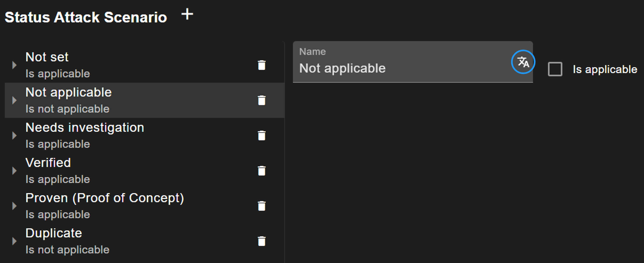Delete the Not applicable status
This screenshot has width=644, height=263.
(261, 100)
